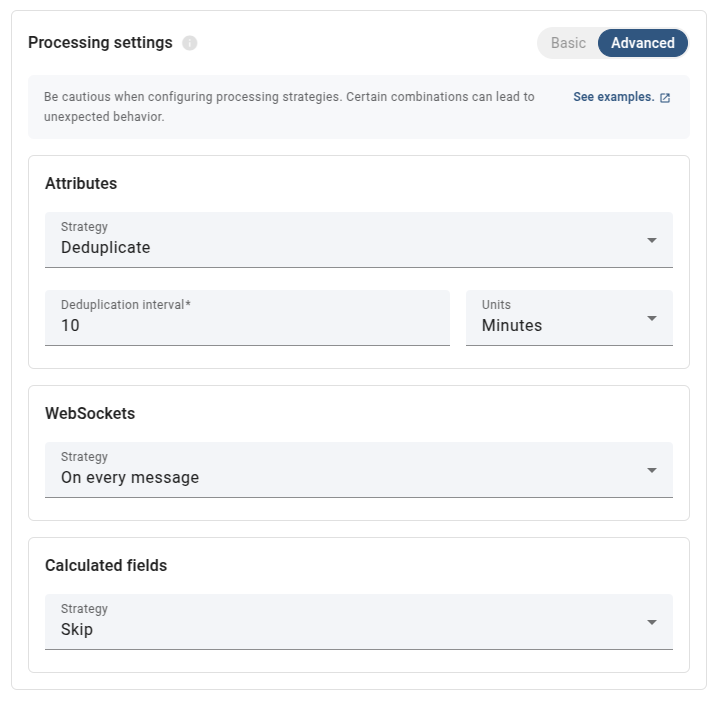
Task: Click the Deduplication interval label
Action: pos(125,304)
